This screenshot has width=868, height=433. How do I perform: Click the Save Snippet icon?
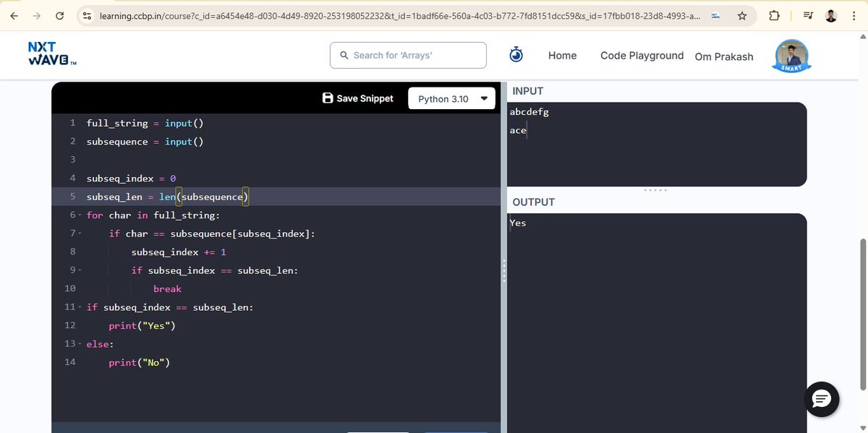tap(328, 98)
